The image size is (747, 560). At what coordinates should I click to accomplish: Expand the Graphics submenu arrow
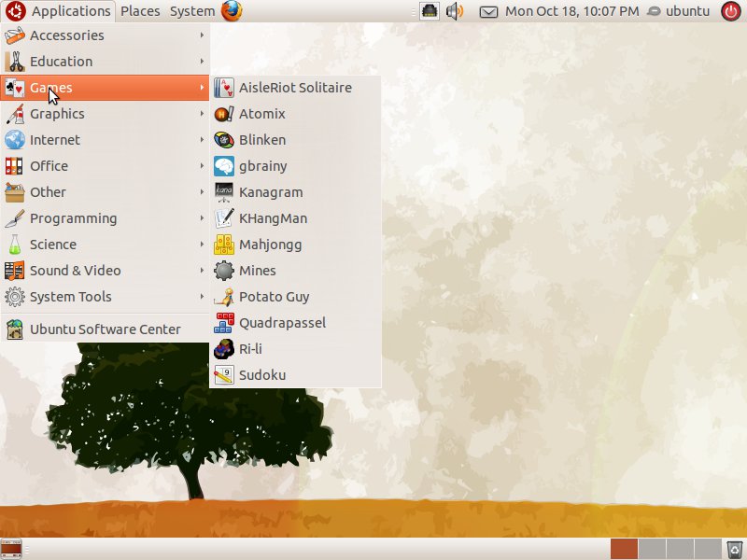point(202,114)
